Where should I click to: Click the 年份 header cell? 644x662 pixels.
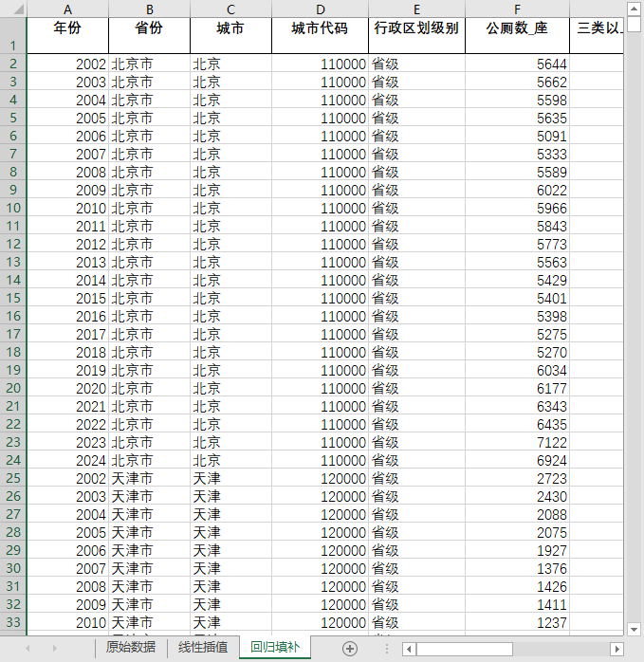pyautogui.click(x=67, y=35)
